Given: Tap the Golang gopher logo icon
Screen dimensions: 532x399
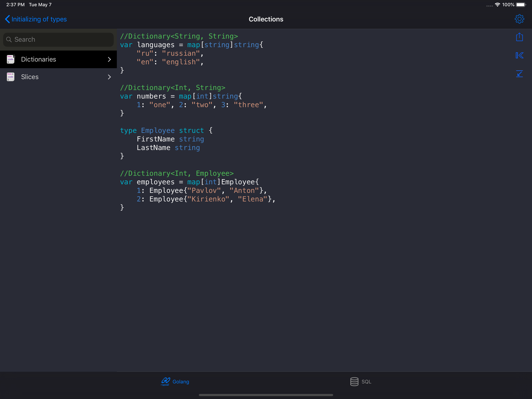Looking at the screenshot, I should click(166, 381).
